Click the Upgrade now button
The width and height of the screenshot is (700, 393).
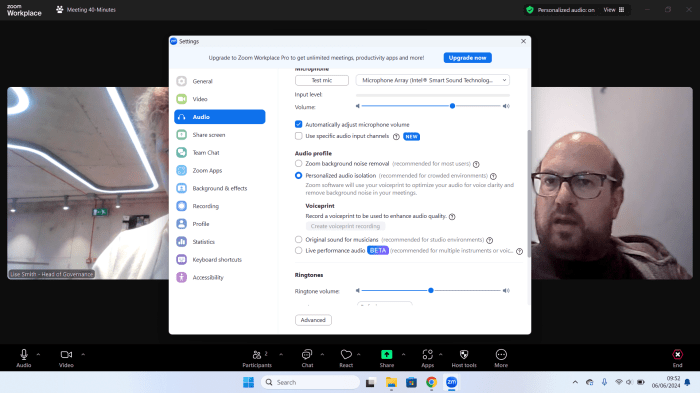coord(467,58)
